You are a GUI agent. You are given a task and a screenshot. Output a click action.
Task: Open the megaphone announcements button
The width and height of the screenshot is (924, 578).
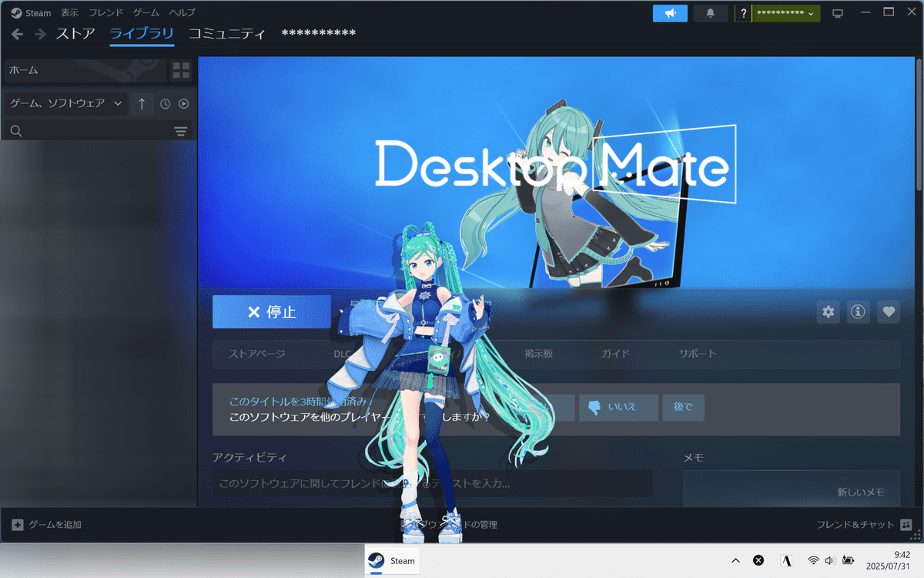(670, 13)
